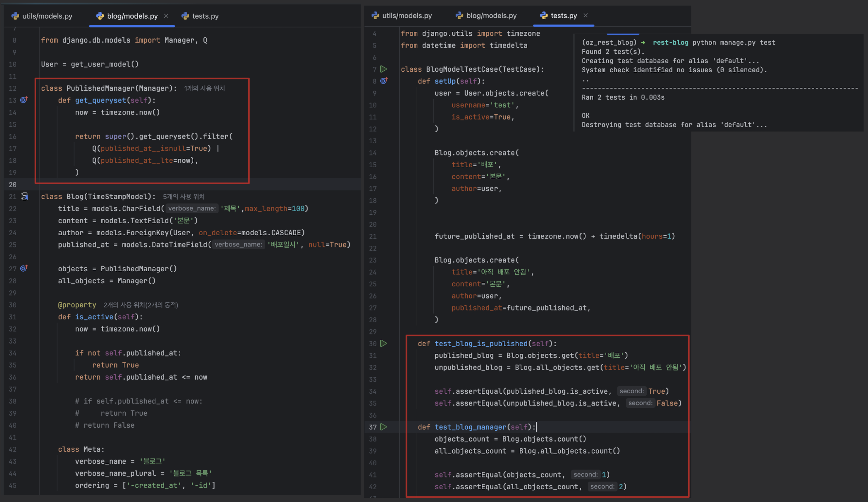Image resolution: width=868 pixels, height=502 pixels.
Task: Close the tests.py tab in right pane
Action: coord(585,15)
